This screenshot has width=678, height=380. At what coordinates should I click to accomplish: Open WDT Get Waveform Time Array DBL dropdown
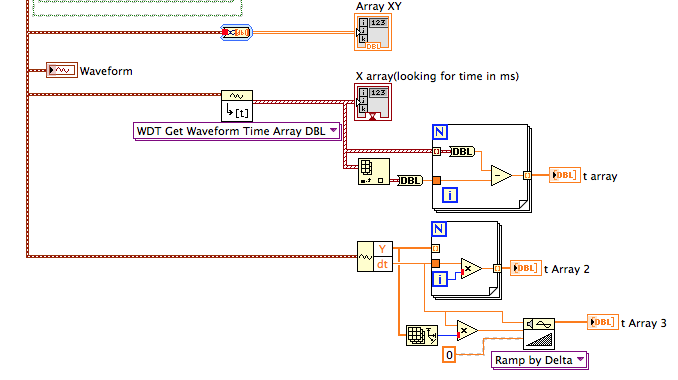tap(333, 130)
